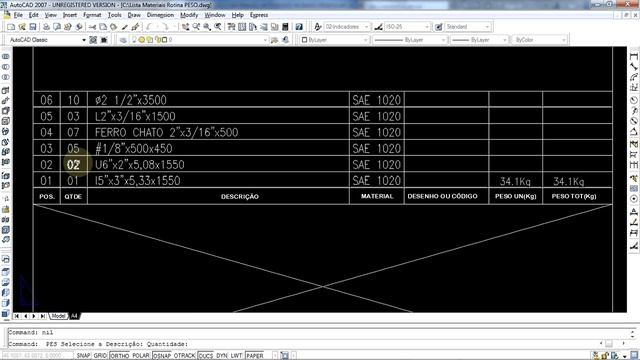Click the Help question mark icon
This screenshot has width=640, height=360.
point(299,27)
